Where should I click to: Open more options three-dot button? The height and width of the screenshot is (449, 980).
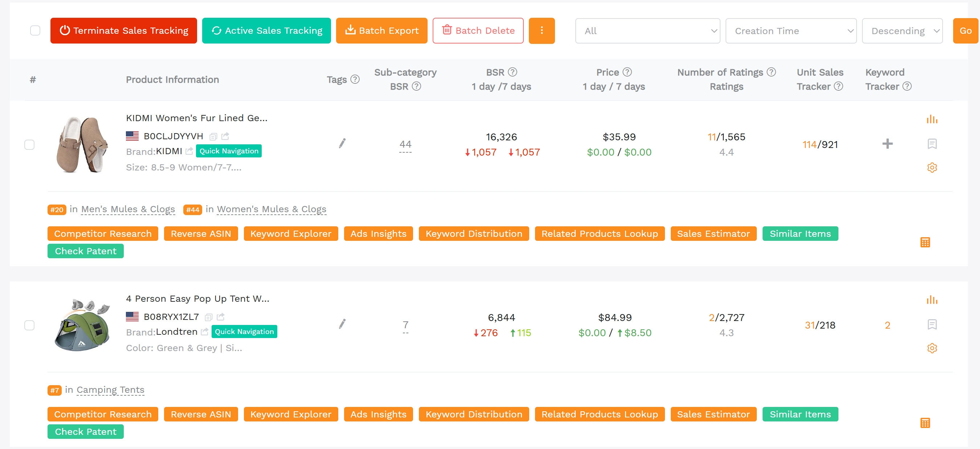point(541,30)
